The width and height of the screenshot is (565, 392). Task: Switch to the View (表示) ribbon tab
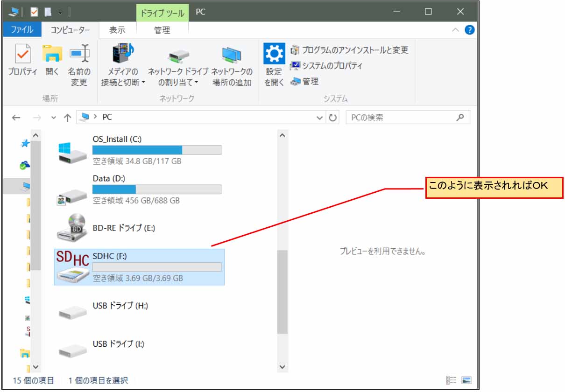coord(117,30)
